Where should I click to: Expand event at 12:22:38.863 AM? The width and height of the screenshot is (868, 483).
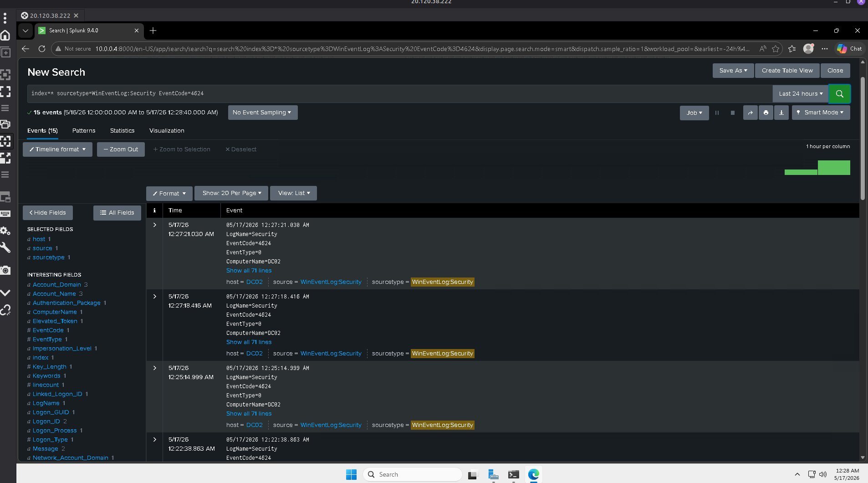(155, 440)
